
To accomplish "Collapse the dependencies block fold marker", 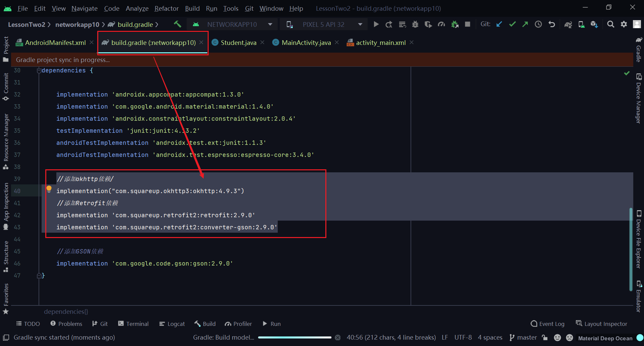I will [39, 70].
